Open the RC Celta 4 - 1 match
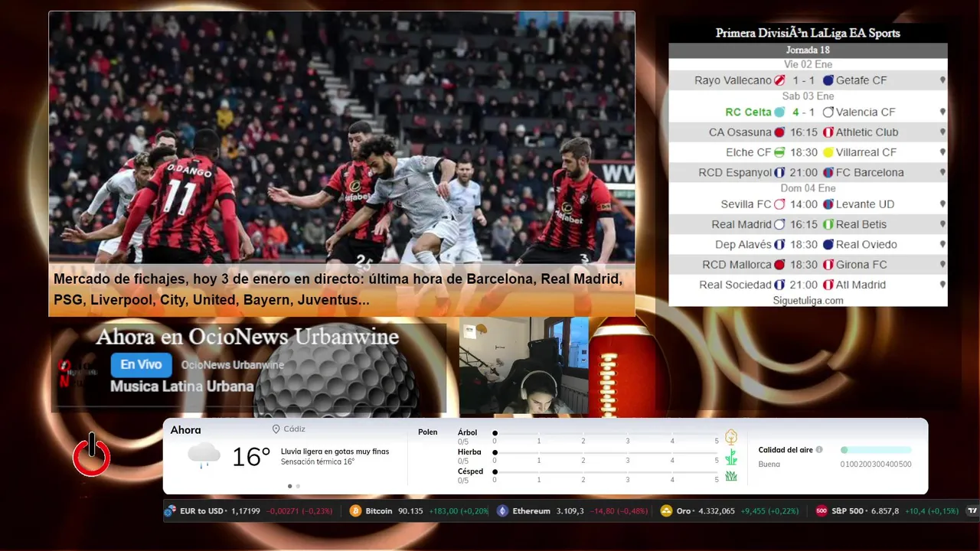Image resolution: width=980 pixels, height=551 pixels. click(808, 112)
